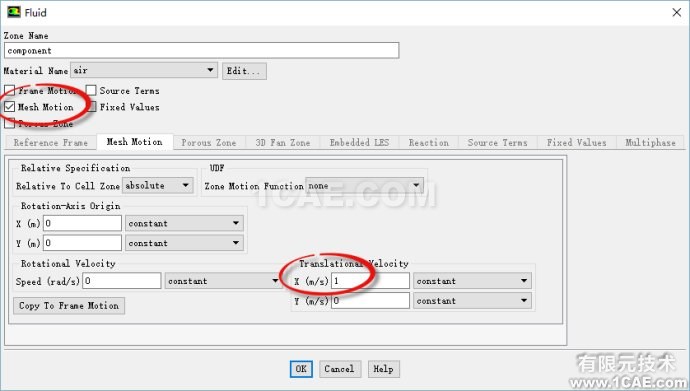This screenshot has height=391, width=690.
Task: Open the Translational Velocity X constant dropdown
Action: coord(472,281)
